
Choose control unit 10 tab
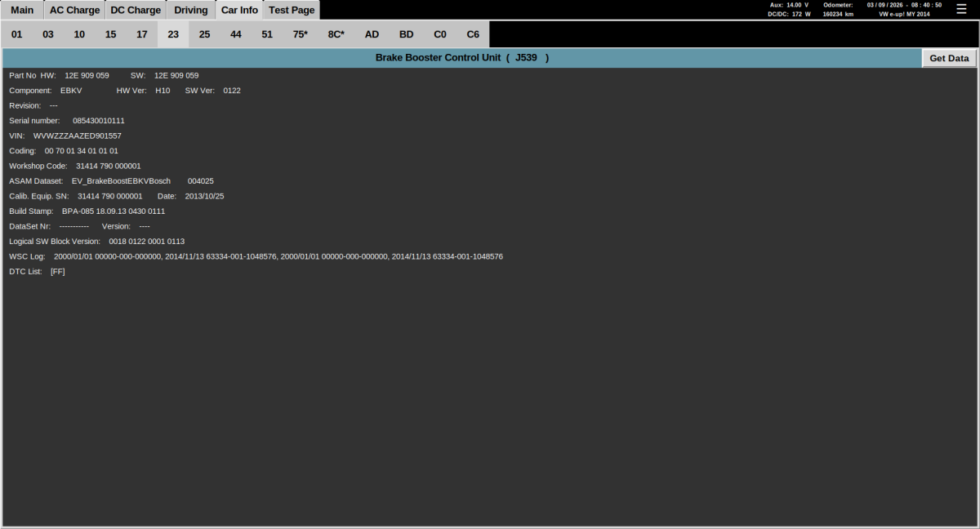pyautogui.click(x=79, y=34)
